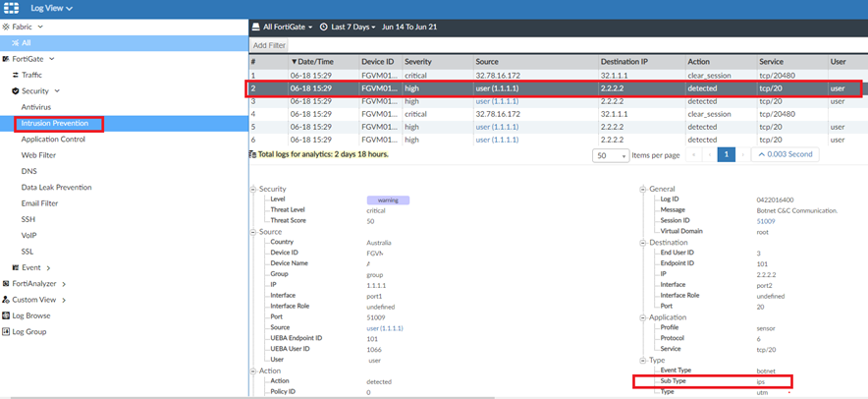Click the clock icon beside Last 7 Days
This screenshot has width=868, height=399.
324,27
